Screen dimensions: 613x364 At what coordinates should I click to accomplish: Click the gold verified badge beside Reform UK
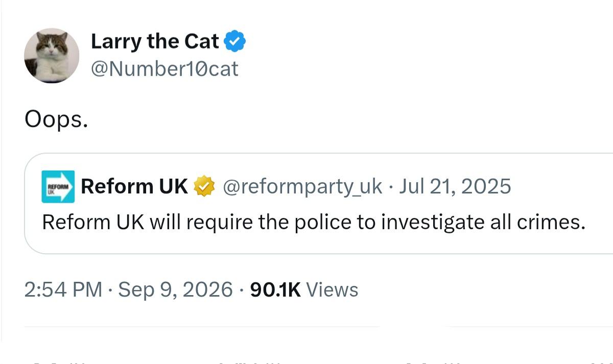(203, 187)
